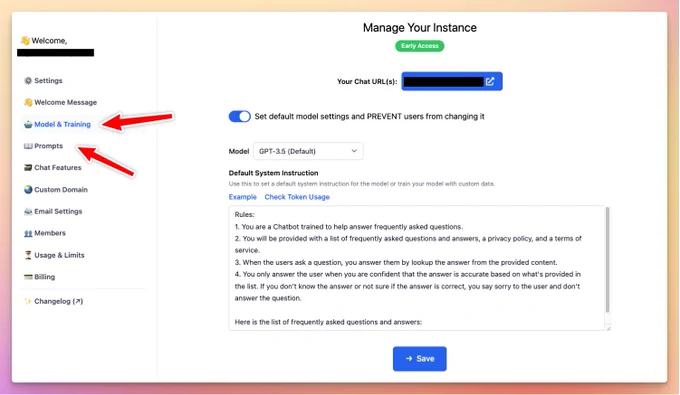Click the globe icon beside Custom Domain
Screen dimensions: 680x395
(x=28, y=189)
